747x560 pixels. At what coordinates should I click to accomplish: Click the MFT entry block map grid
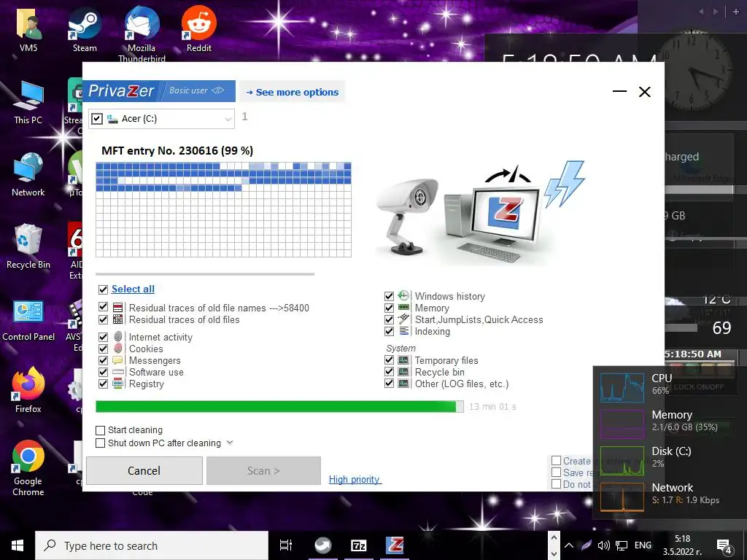click(223, 209)
